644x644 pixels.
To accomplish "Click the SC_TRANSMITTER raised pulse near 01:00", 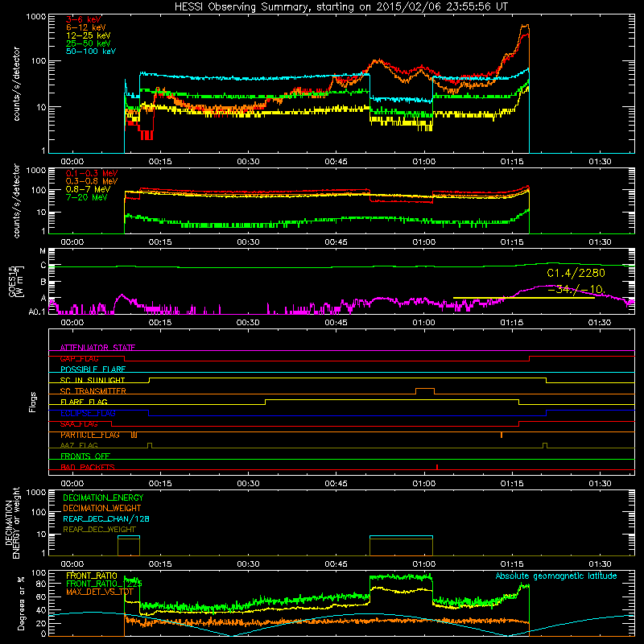I will coord(425,390).
